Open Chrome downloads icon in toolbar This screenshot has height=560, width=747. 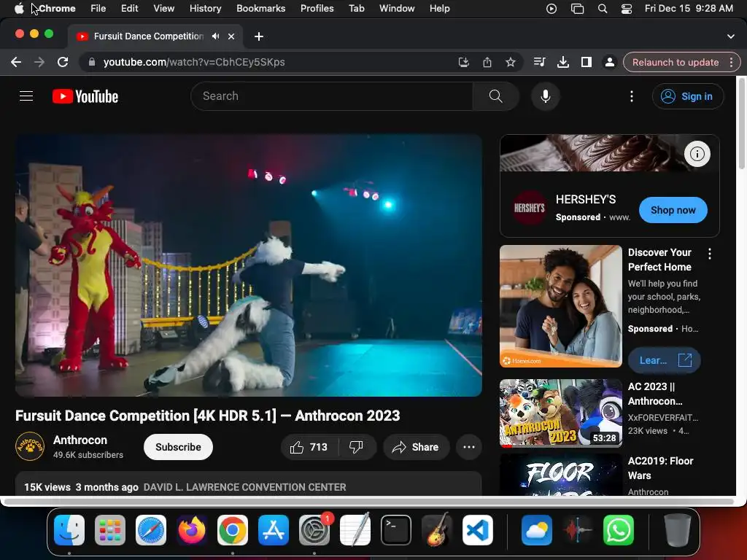click(x=562, y=62)
